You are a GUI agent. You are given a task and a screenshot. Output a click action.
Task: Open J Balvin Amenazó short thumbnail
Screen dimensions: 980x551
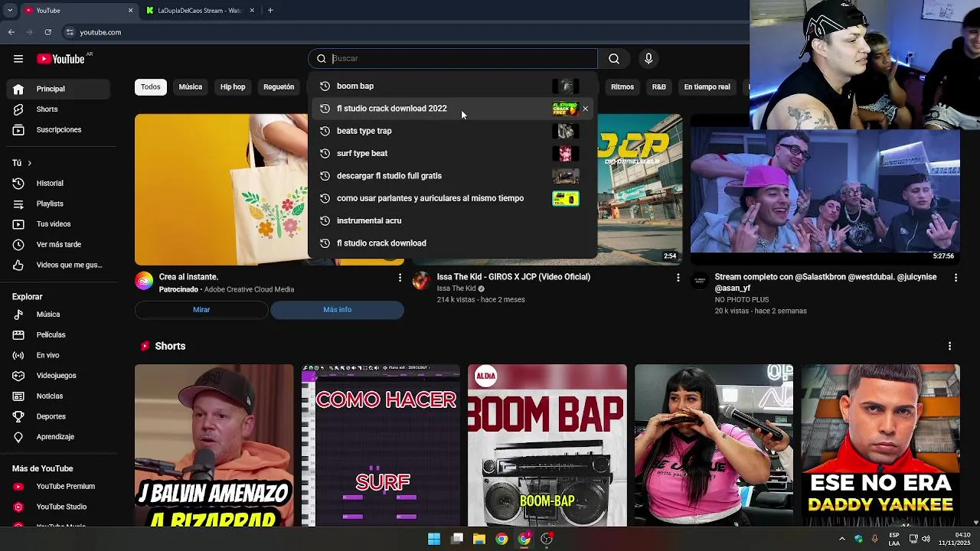pyautogui.click(x=214, y=445)
